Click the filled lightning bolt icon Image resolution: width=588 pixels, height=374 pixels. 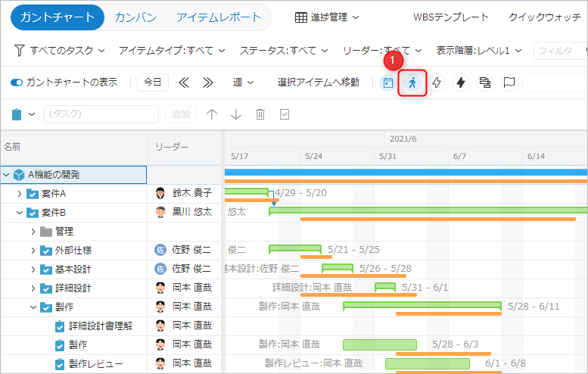coord(460,83)
